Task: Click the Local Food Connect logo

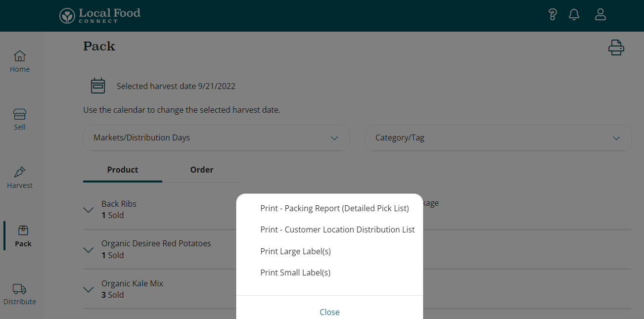Action: tap(100, 16)
